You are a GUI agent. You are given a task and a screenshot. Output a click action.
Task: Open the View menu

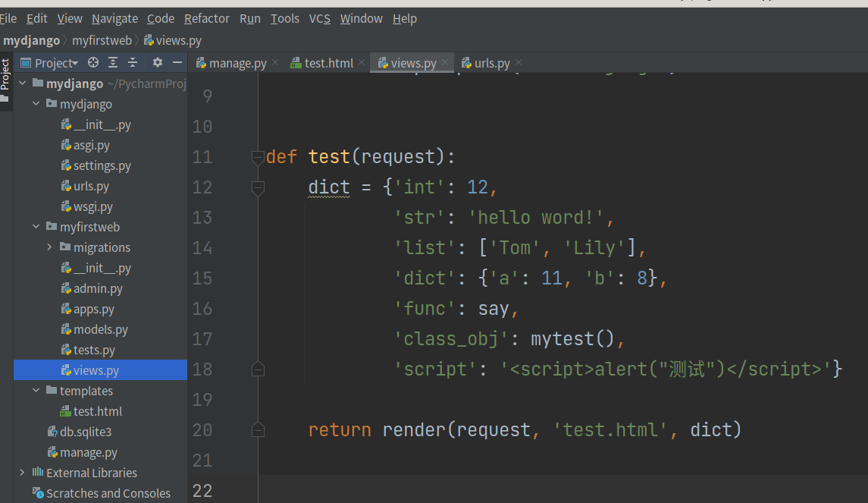[x=70, y=19]
